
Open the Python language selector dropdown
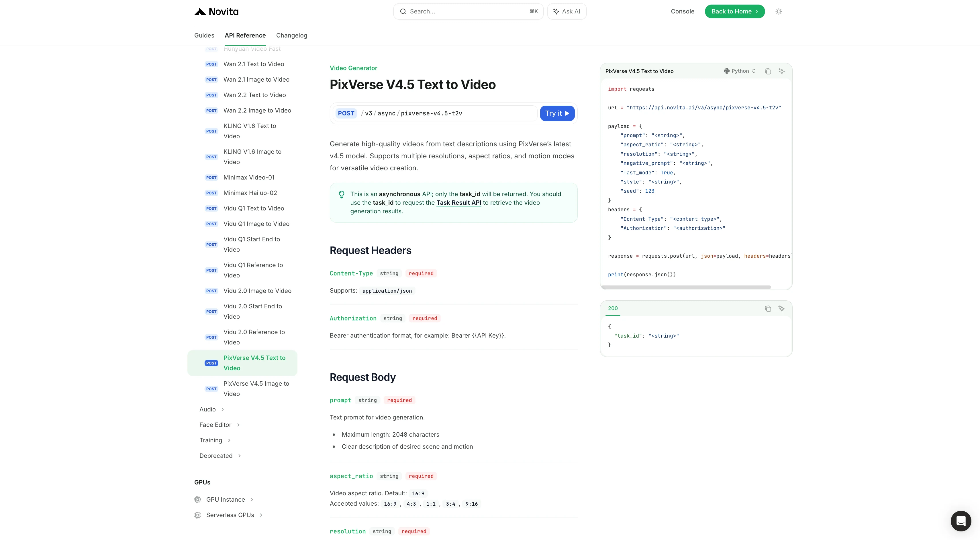739,71
